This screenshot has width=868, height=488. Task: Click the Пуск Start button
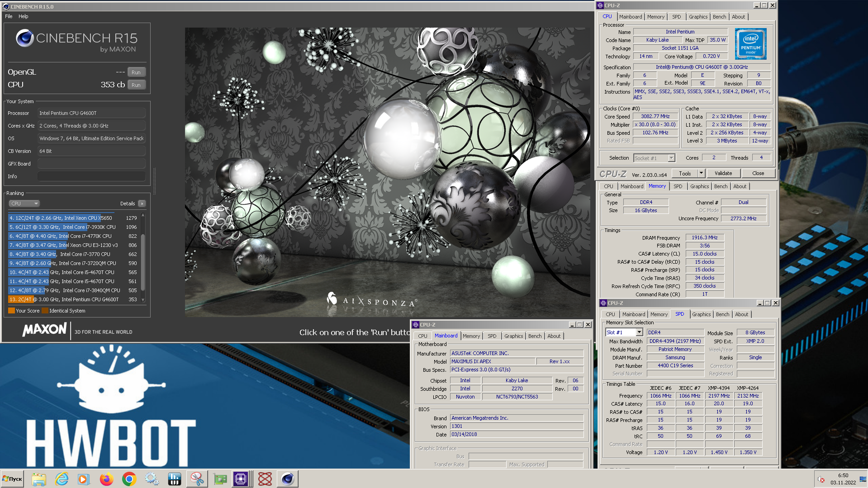point(12,479)
